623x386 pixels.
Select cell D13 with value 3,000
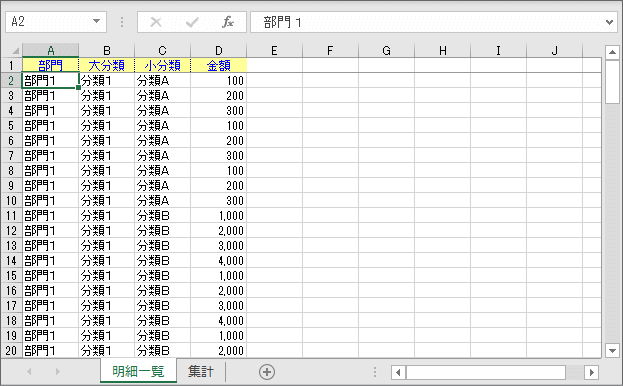click(x=219, y=245)
